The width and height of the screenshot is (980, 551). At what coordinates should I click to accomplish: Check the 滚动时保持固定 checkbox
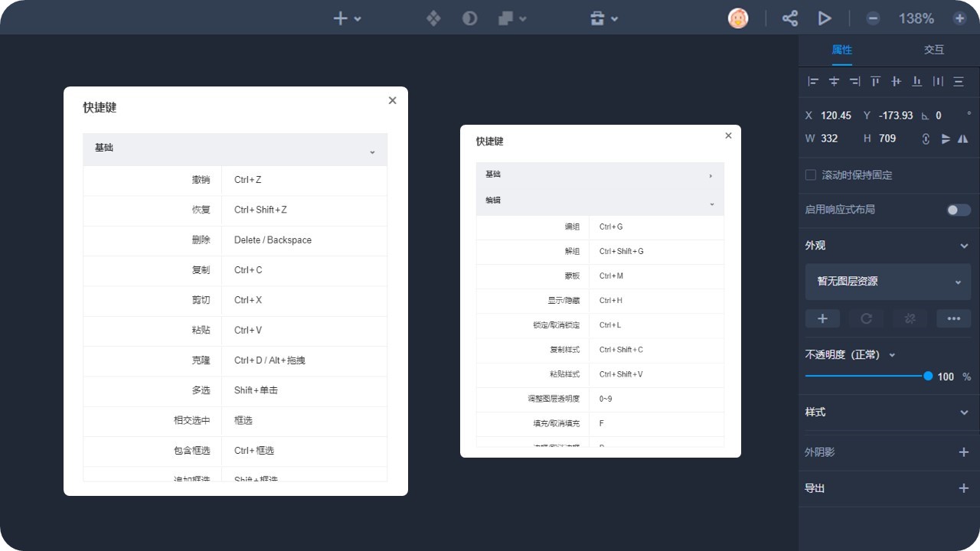811,175
